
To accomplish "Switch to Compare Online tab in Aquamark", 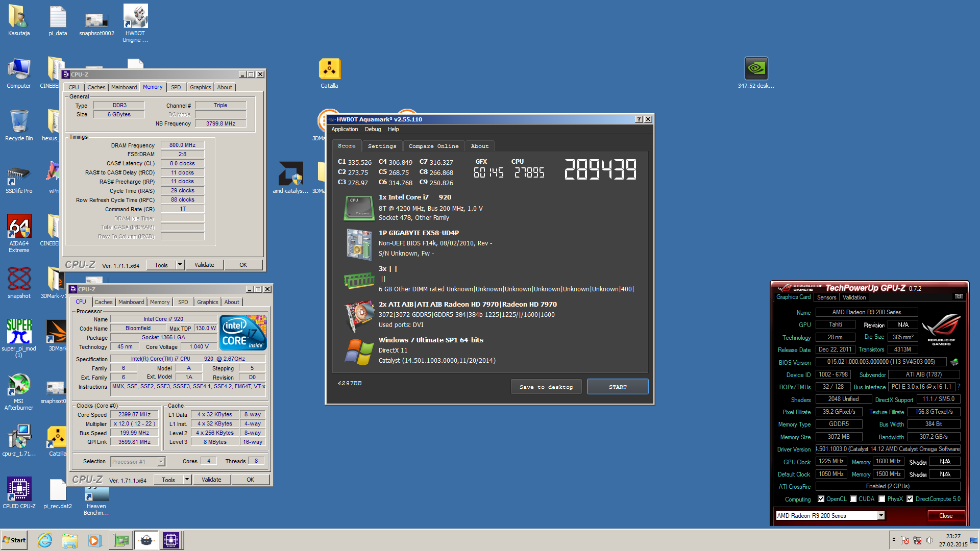I will [x=433, y=146].
